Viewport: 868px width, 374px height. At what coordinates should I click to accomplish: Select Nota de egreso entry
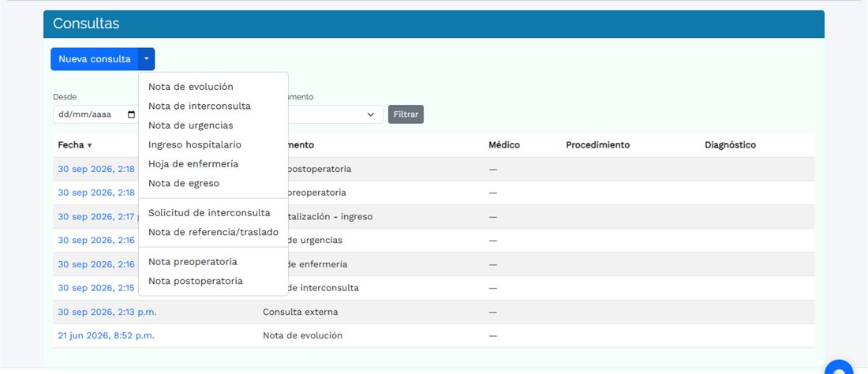(x=213, y=184)
